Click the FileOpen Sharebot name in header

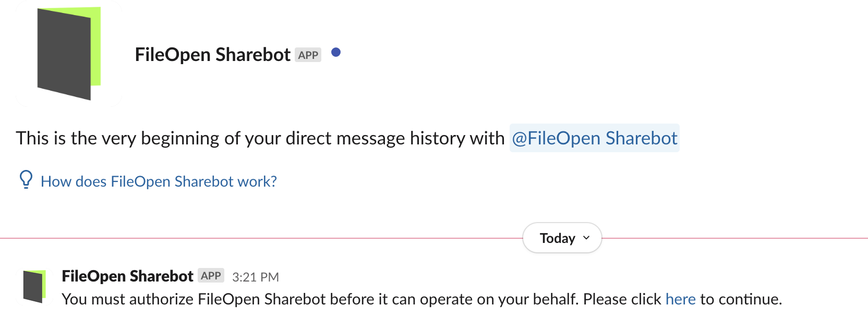pyautogui.click(x=213, y=54)
